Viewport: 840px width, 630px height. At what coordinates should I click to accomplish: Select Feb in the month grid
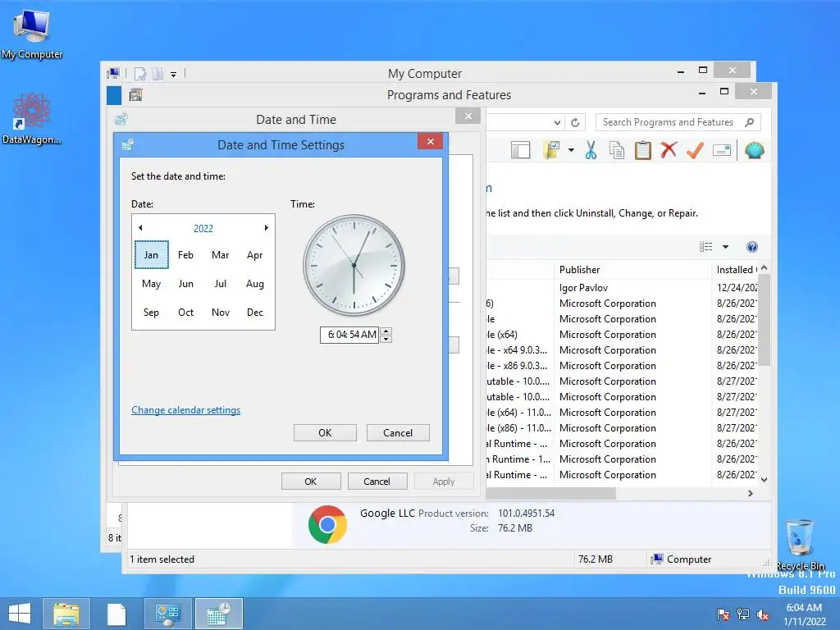pyautogui.click(x=186, y=255)
